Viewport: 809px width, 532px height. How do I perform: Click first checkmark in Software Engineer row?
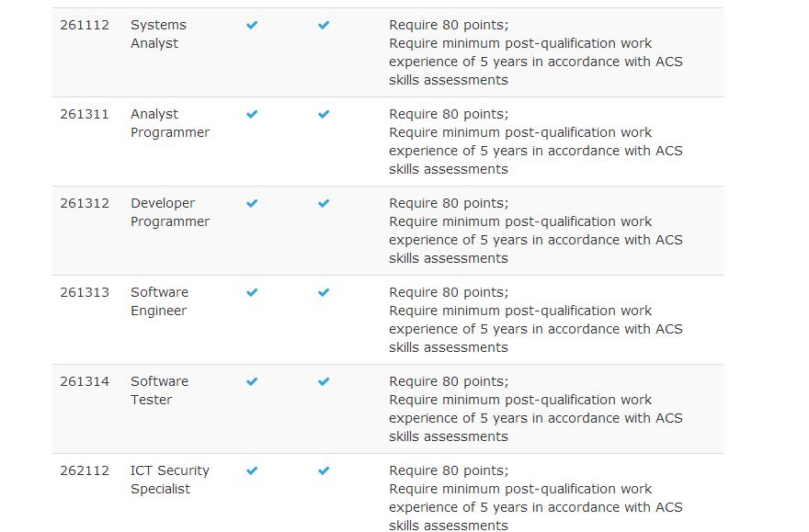point(252,292)
